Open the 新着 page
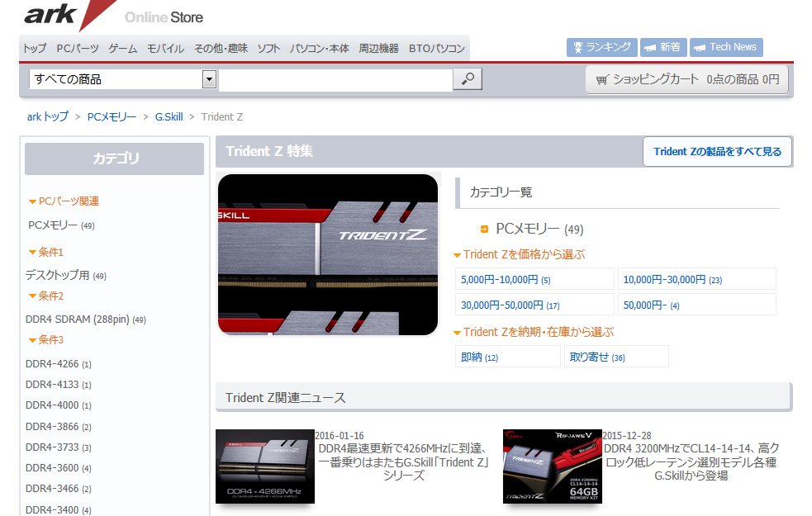 pyautogui.click(x=663, y=47)
